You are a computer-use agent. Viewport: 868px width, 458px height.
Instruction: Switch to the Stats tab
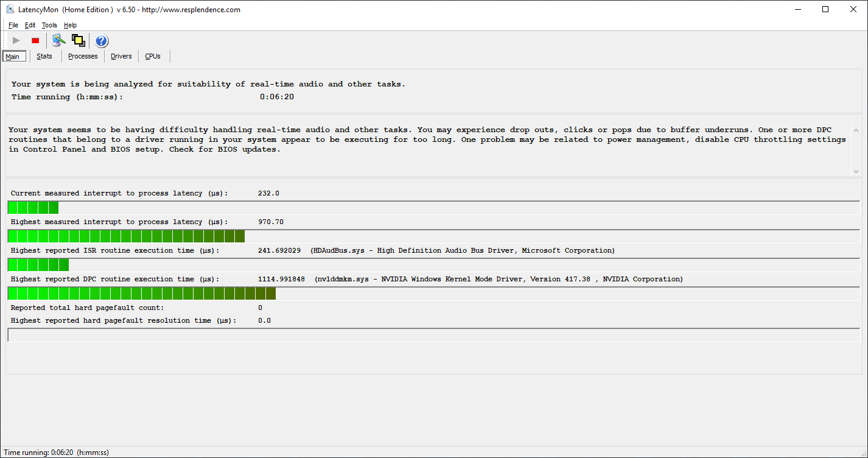click(x=44, y=56)
